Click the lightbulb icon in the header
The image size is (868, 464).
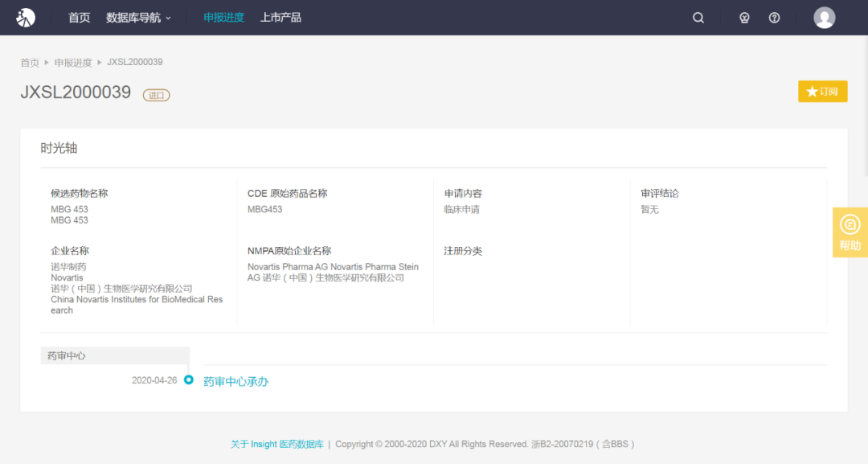pos(744,18)
